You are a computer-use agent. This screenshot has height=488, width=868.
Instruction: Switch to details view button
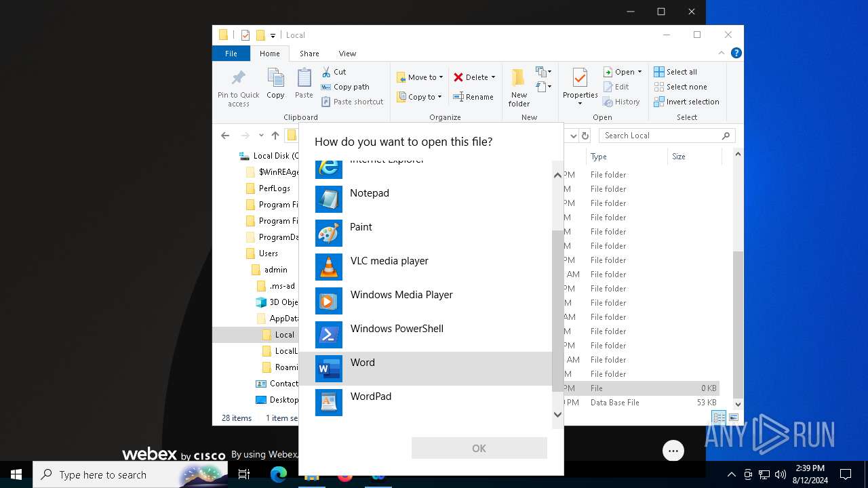coord(719,418)
